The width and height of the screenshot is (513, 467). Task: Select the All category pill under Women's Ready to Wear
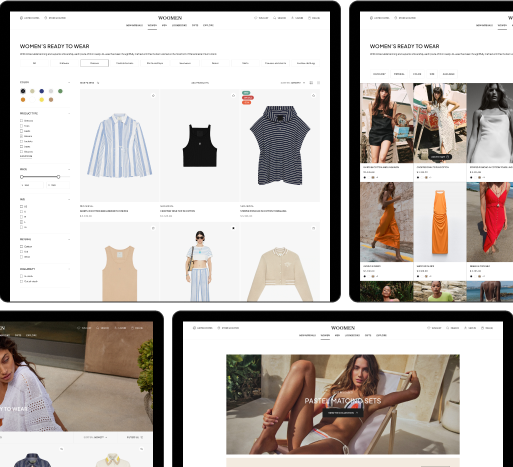point(34,63)
